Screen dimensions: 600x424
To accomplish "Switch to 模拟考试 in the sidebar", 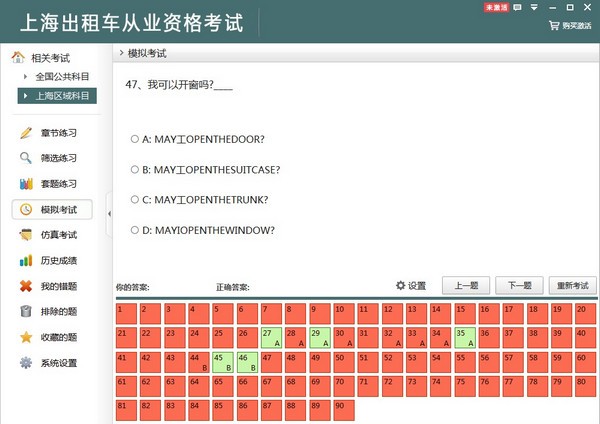I will 52,209.
